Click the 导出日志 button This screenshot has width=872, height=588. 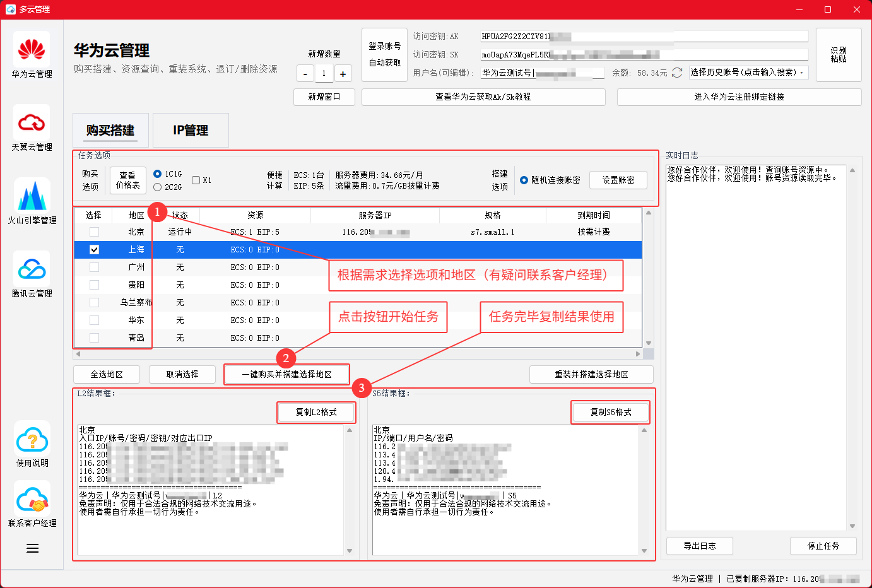tap(700, 546)
